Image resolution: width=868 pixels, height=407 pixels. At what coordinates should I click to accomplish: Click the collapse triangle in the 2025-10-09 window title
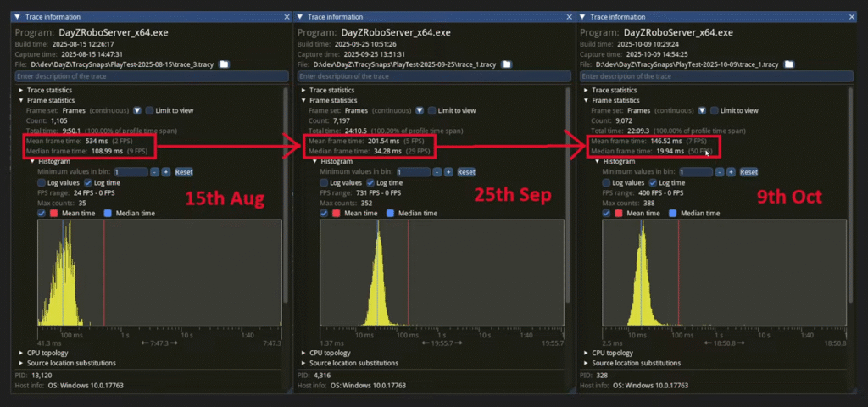[582, 16]
